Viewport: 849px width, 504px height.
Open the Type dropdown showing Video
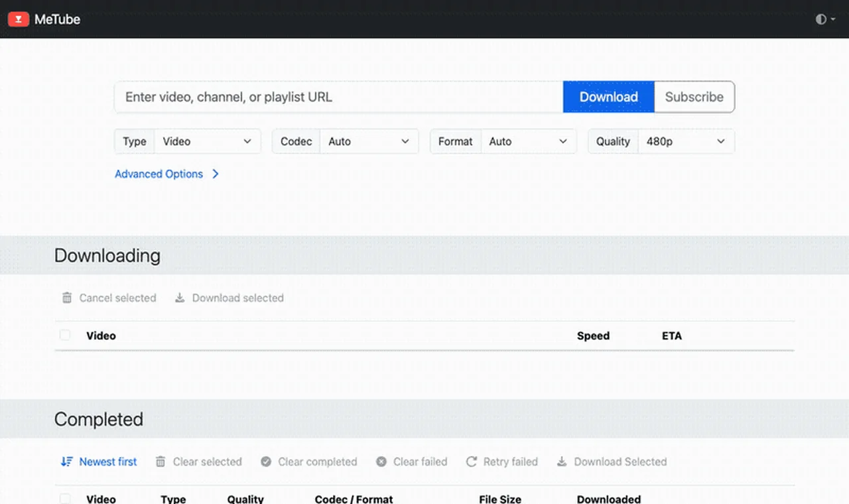click(x=207, y=141)
